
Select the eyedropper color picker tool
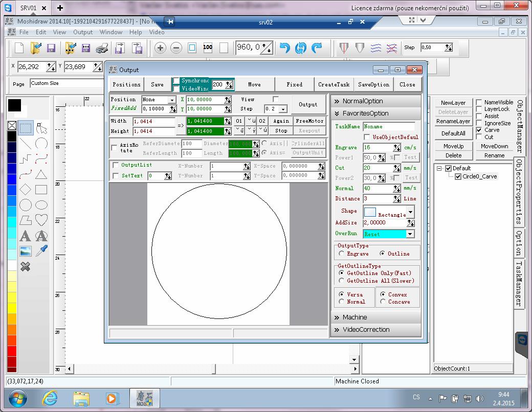[x=41, y=251]
